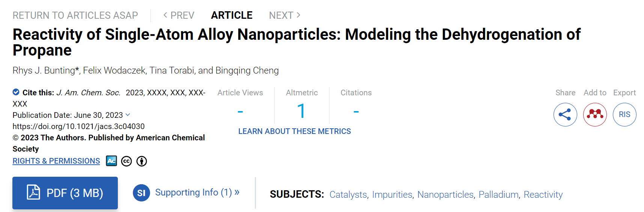644x212 pixels.
Task: Click the blue checkmark beside Cite this
Action: (x=16, y=92)
